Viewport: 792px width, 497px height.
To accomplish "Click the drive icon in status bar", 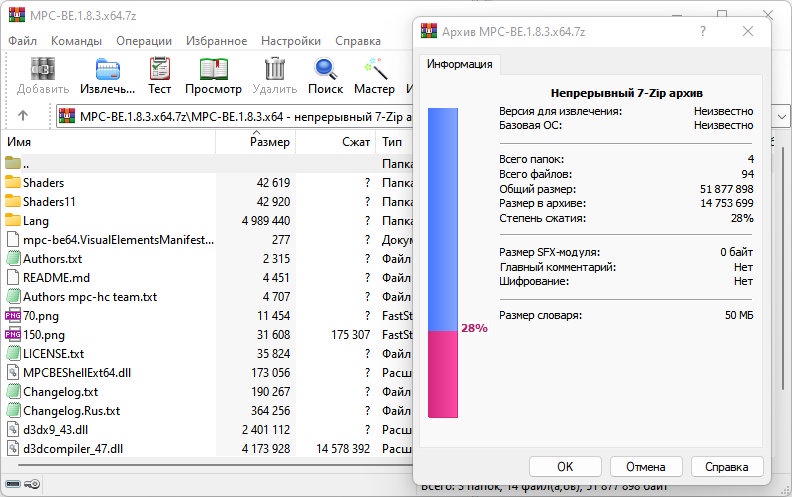I will point(13,484).
